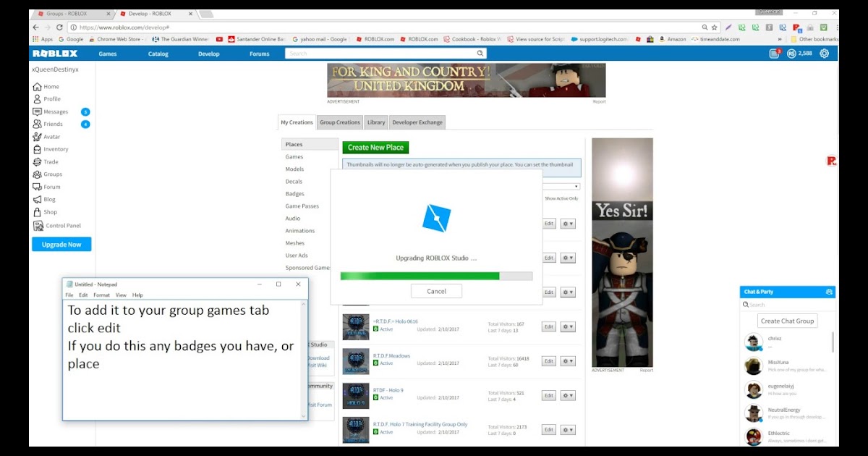The height and width of the screenshot is (456, 868).
Task: Open the Notepad Edit menu
Action: point(83,295)
